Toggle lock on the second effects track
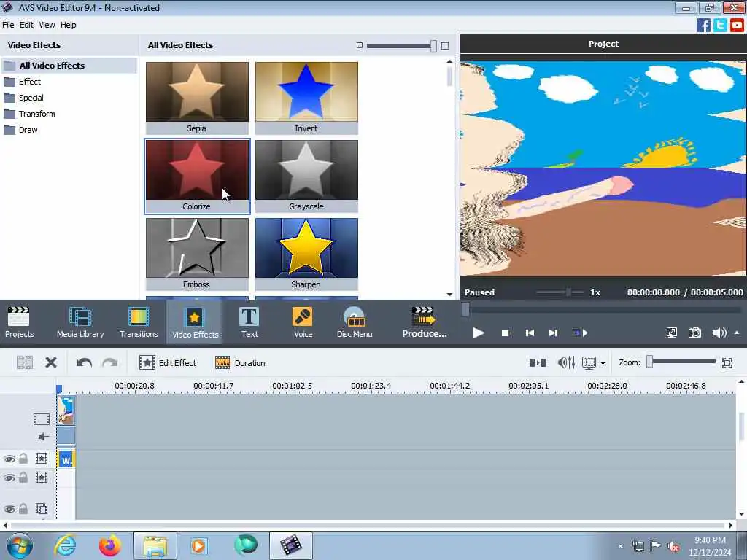The width and height of the screenshot is (747, 560). coord(23,477)
